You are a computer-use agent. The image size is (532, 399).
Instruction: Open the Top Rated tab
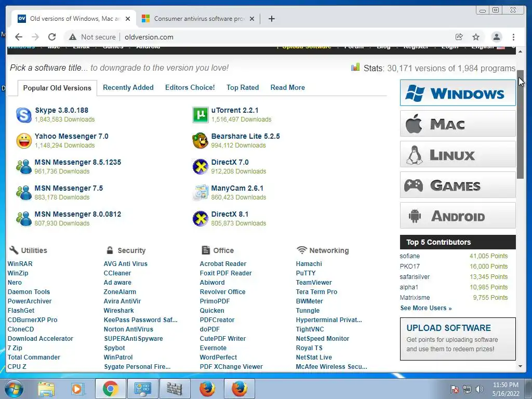point(243,87)
